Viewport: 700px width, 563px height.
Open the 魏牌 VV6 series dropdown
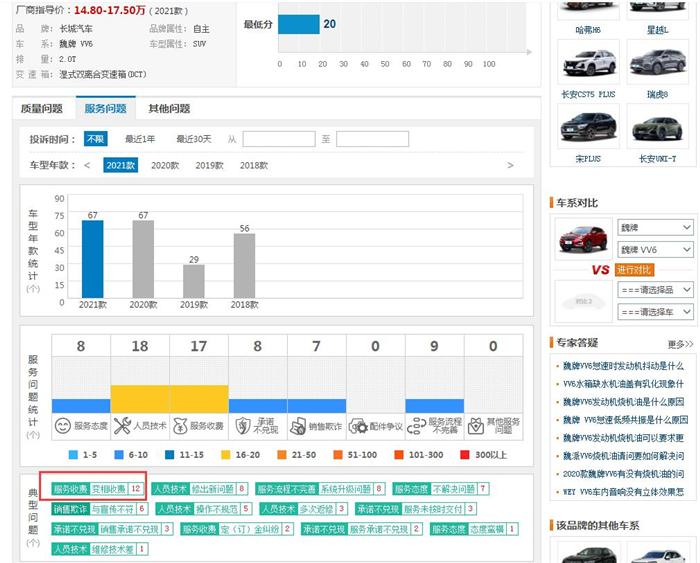pos(655,250)
